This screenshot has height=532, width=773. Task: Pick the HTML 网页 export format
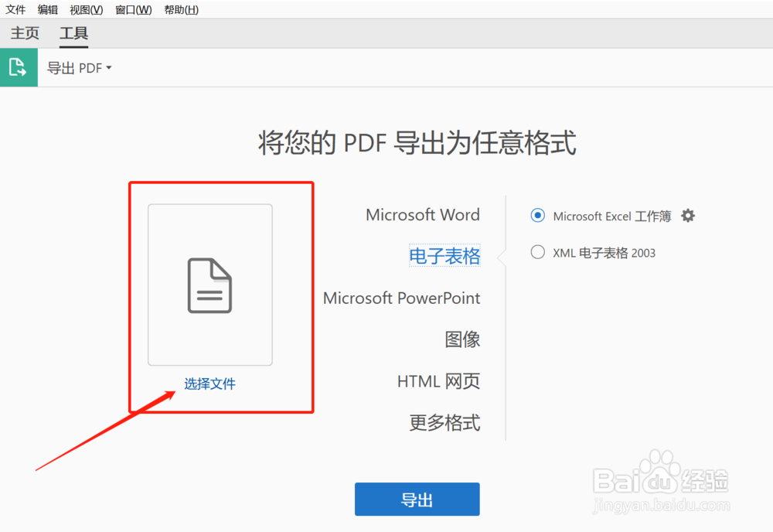tap(439, 380)
